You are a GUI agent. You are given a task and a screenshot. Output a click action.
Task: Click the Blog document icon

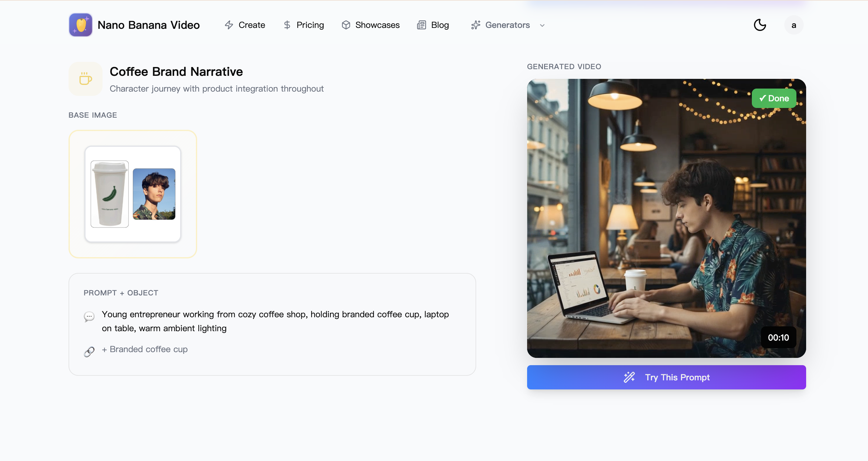[421, 25]
